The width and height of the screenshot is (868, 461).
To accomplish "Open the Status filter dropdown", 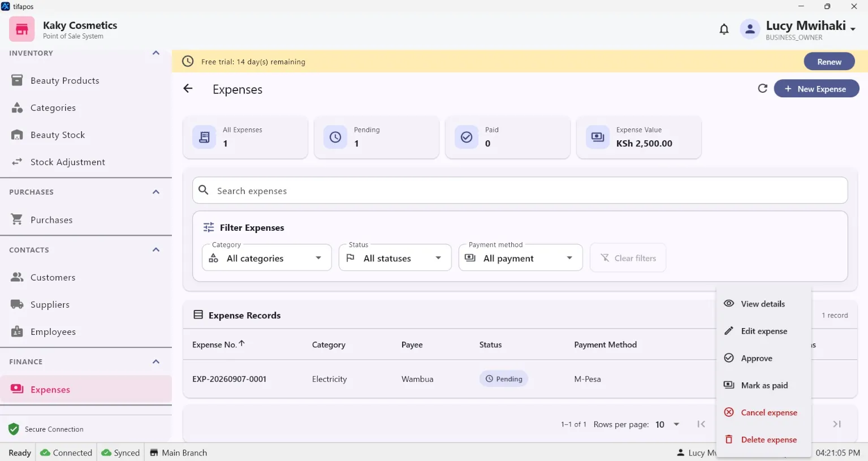I will pos(395,258).
